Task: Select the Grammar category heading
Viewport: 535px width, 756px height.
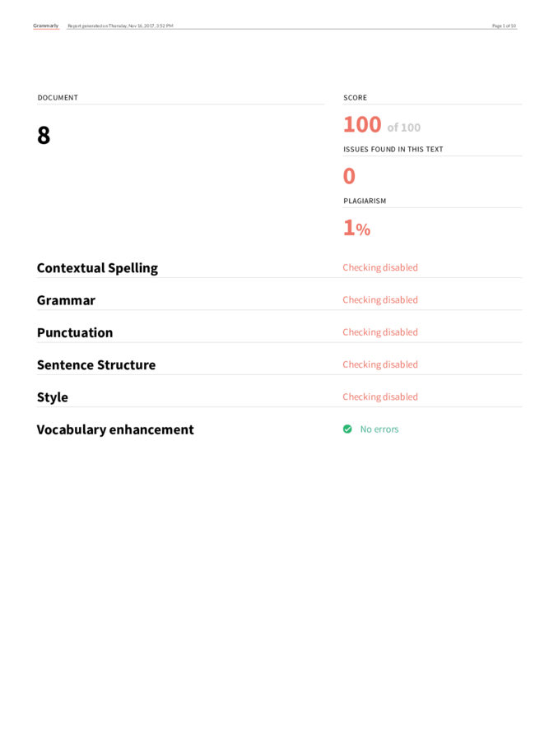Action: coord(66,300)
